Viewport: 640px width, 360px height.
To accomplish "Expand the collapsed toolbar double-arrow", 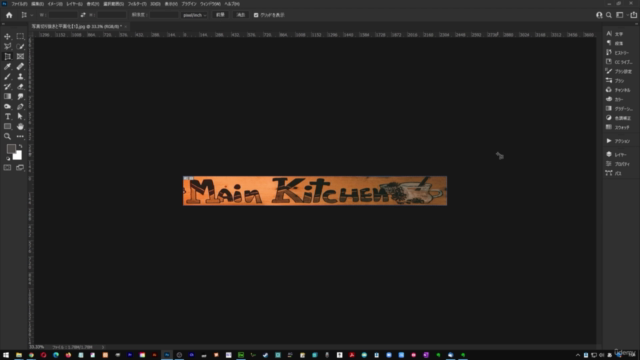I will click(4, 24).
